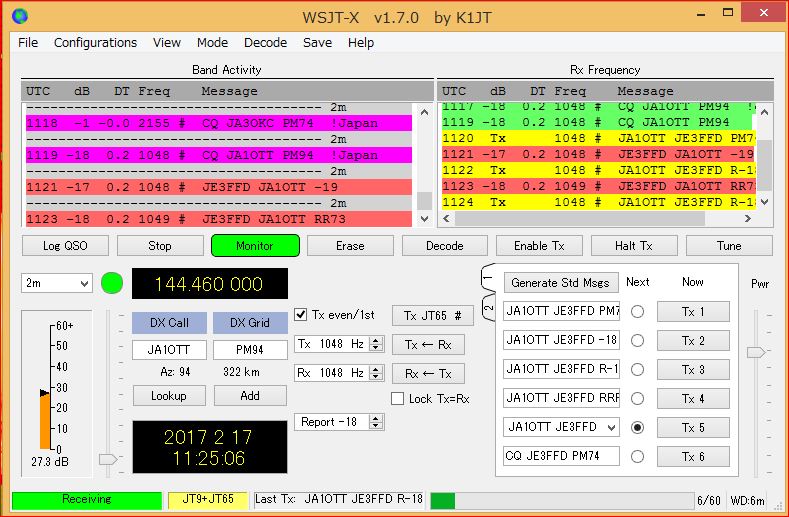Open the Configurations menu
The width and height of the screenshot is (789, 517).
pos(95,43)
